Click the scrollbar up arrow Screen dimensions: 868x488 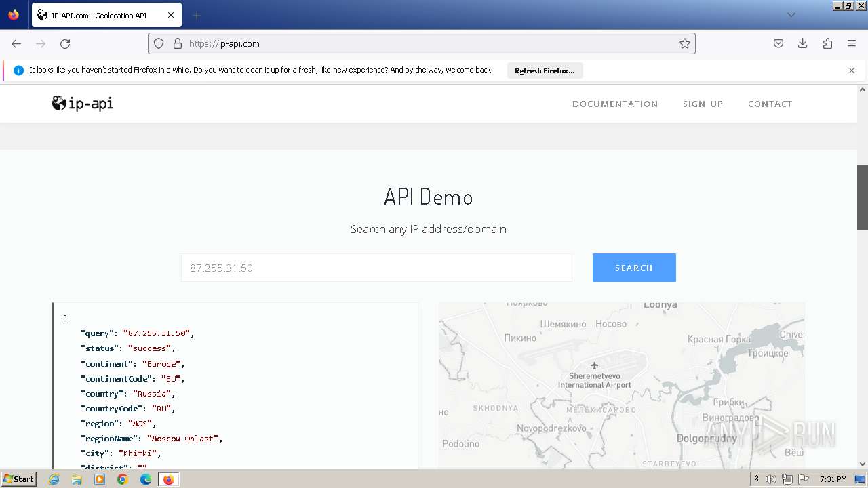pos(863,89)
